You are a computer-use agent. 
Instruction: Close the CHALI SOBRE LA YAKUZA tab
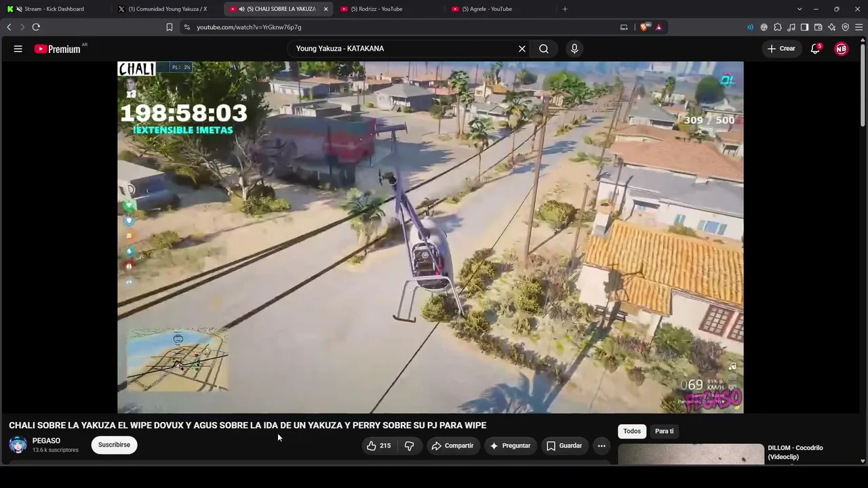(326, 9)
